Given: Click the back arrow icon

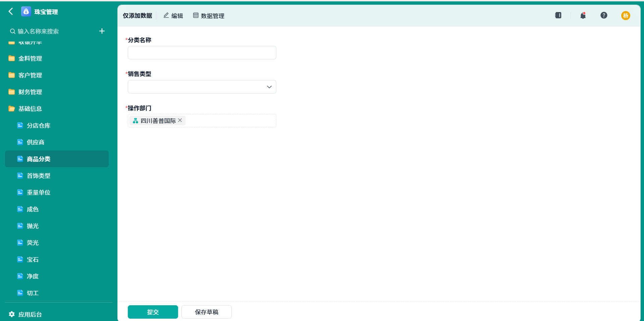Looking at the screenshot, I should (11, 11).
